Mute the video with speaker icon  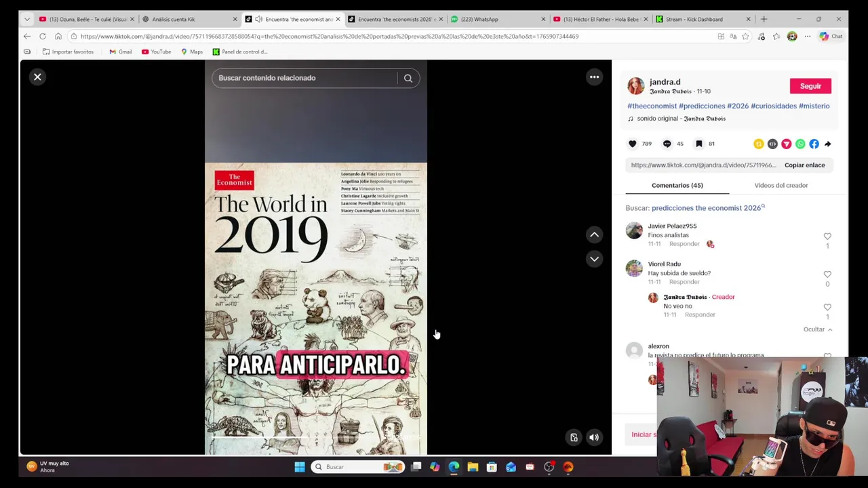point(594,438)
